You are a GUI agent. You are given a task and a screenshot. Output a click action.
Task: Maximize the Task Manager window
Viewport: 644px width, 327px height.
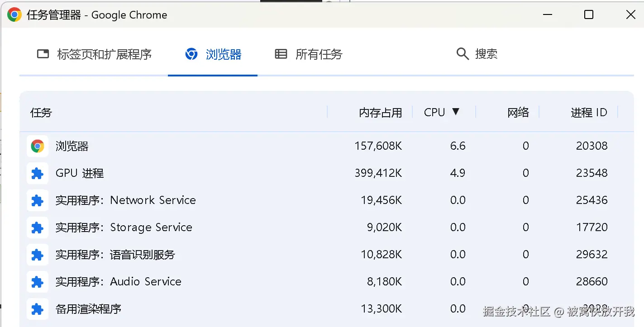589,14
